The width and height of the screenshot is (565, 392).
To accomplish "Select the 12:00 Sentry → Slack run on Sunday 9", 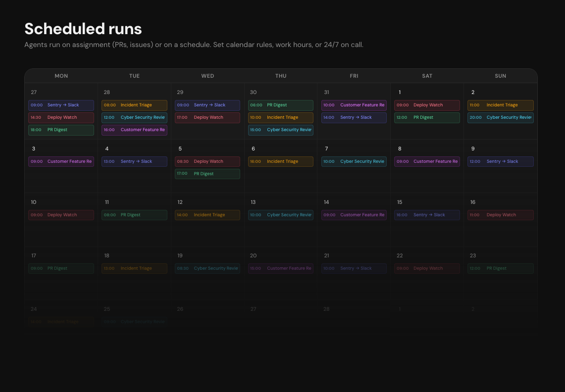I will pos(501,161).
